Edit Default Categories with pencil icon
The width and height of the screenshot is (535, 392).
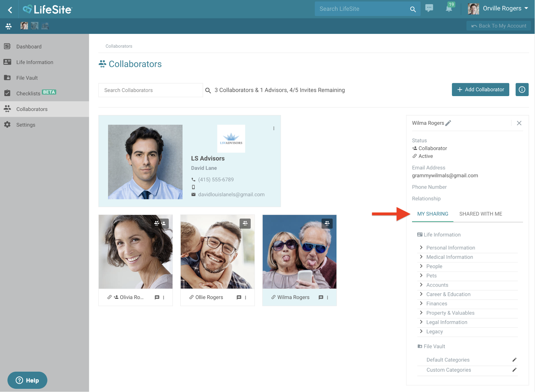pos(514,360)
